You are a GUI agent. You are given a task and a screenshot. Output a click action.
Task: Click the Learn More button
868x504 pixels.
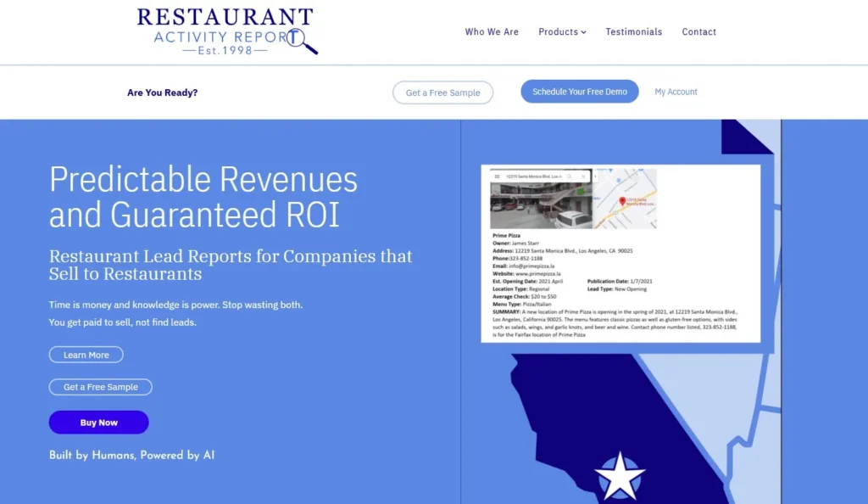click(x=86, y=355)
